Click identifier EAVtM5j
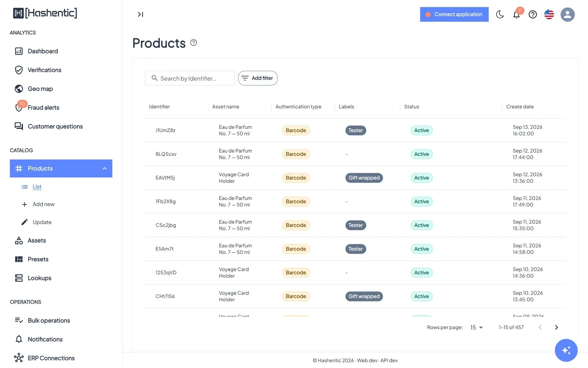The image size is (588, 368). 165,178
